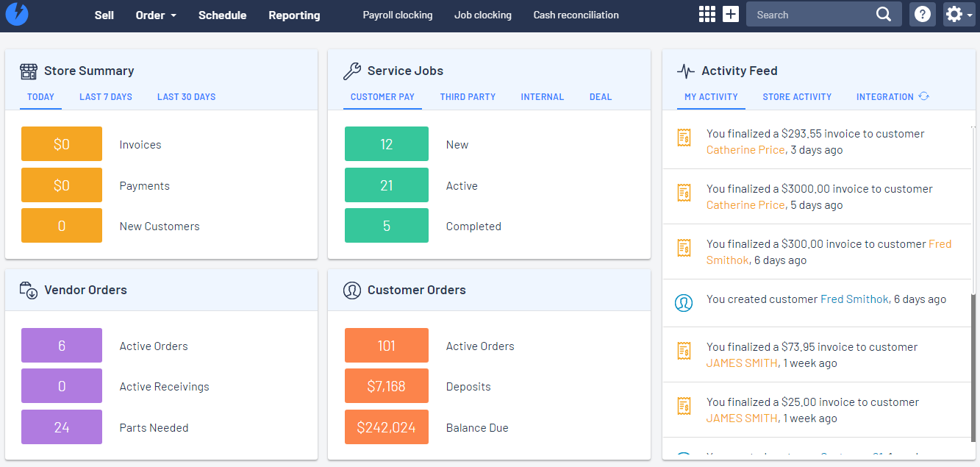Switch to Third Party tab
The image size is (980, 467).
(468, 97)
